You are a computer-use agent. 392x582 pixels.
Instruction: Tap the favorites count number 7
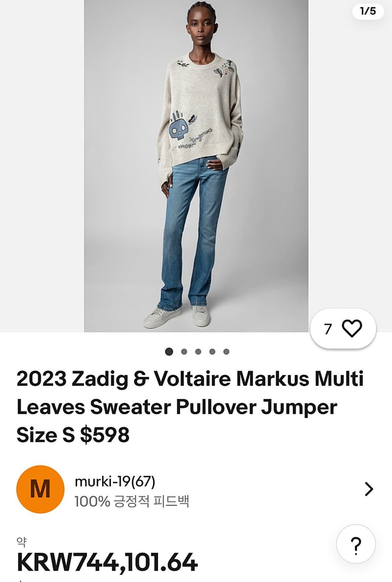coord(328,329)
